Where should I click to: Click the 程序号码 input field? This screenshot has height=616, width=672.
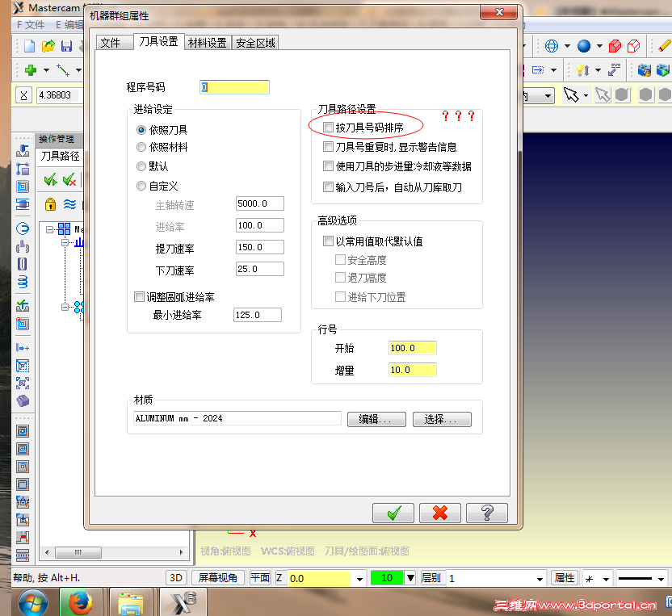234,87
